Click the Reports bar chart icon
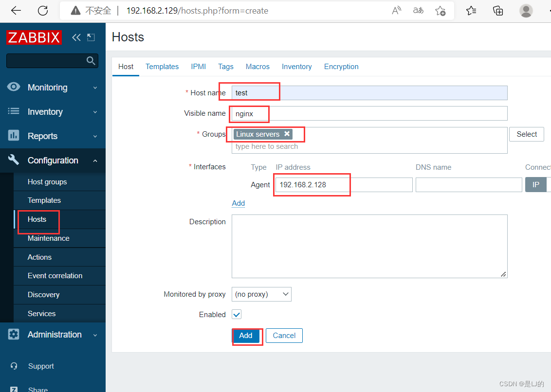The width and height of the screenshot is (551, 392). (14, 135)
